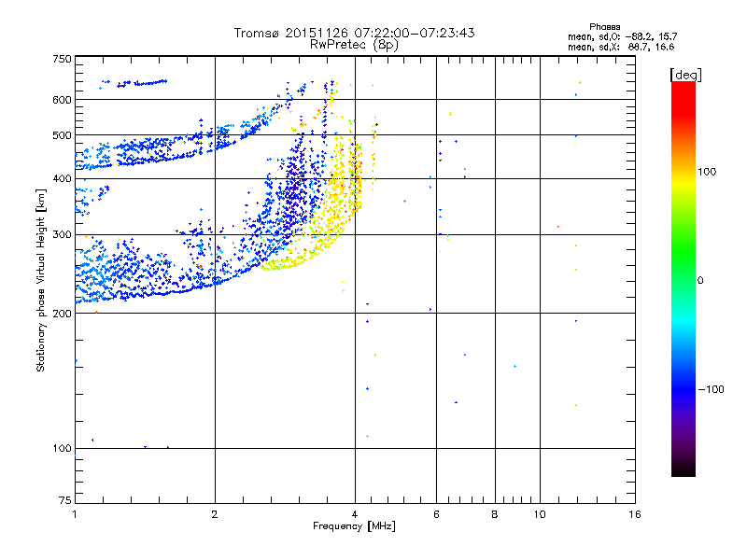This screenshot has width=747, height=560.
Task: Click the "1" frequency axis tick label
Action: coord(75,514)
